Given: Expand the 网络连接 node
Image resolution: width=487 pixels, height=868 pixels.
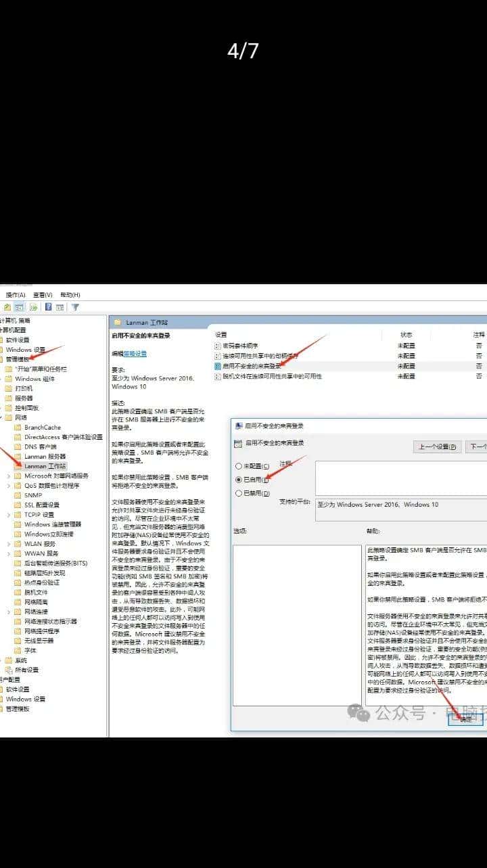Looking at the screenshot, I should point(9,611).
